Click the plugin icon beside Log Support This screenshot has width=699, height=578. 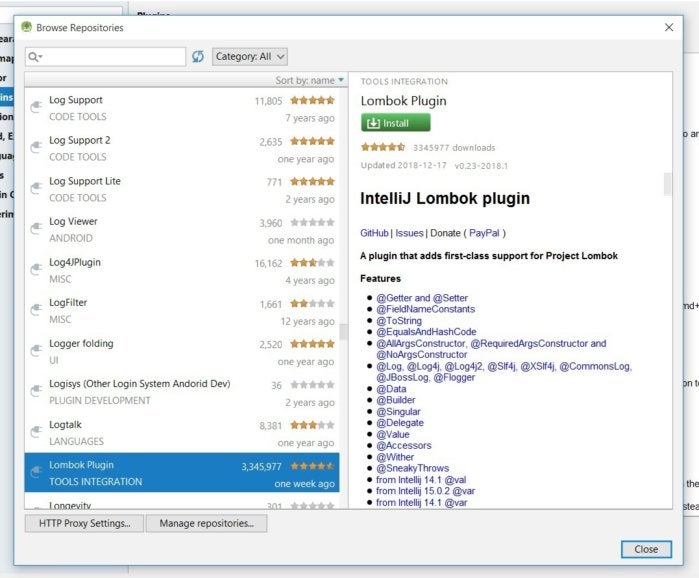pyautogui.click(x=36, y=107)
